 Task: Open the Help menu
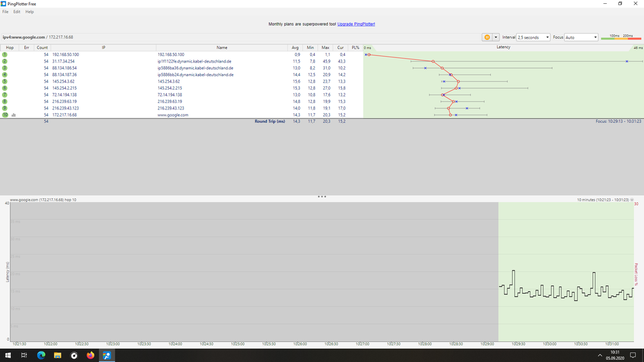30,12
